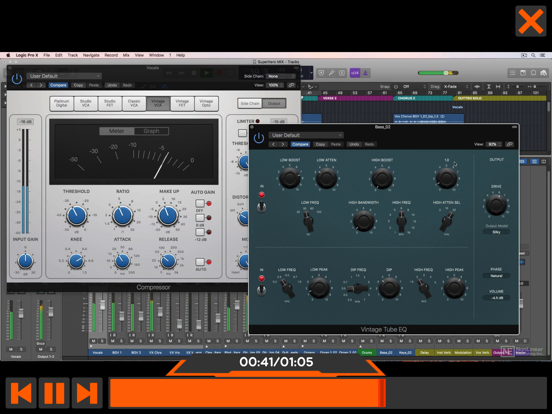
Task: Select the Output view in Compressor
Action: point(274,104)
